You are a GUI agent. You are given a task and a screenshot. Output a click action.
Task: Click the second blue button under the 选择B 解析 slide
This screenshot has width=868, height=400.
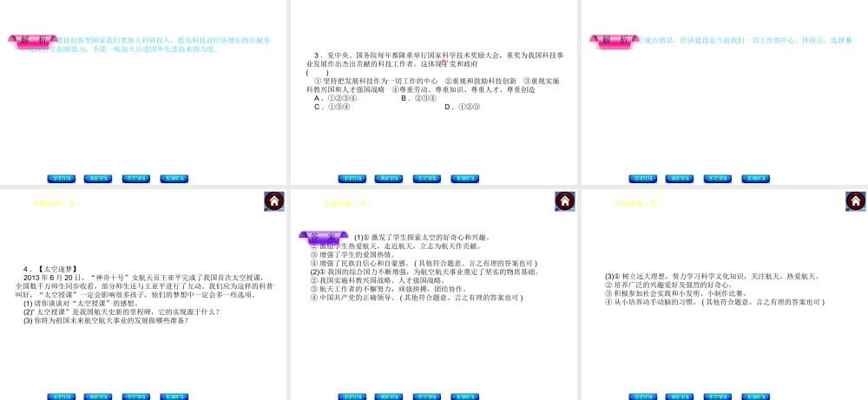[680, 179]
